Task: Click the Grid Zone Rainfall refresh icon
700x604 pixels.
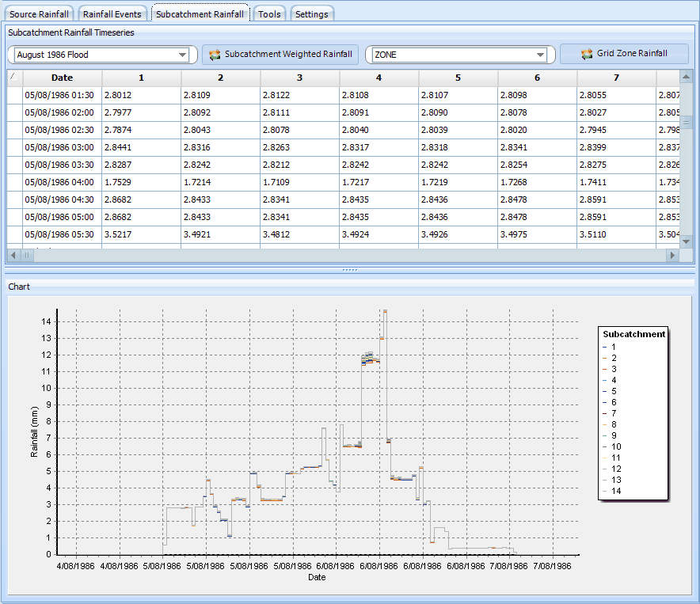Action: pos(587,55)
